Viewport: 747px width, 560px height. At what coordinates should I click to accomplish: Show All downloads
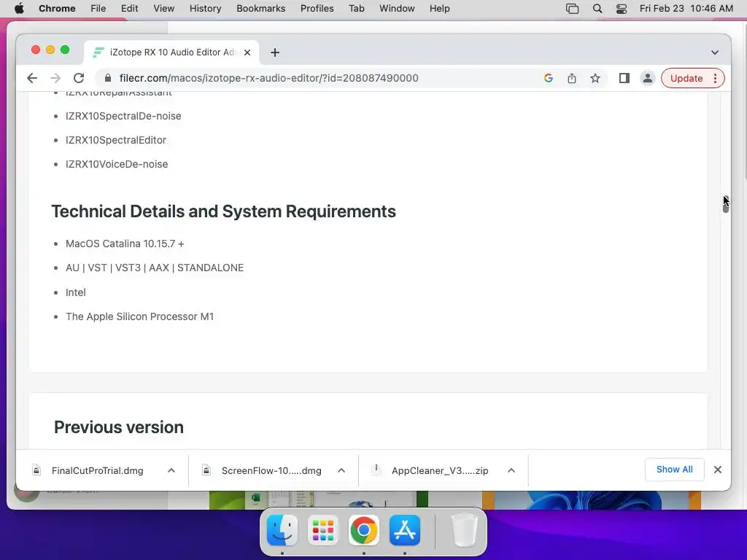click(x=674, y=470)
